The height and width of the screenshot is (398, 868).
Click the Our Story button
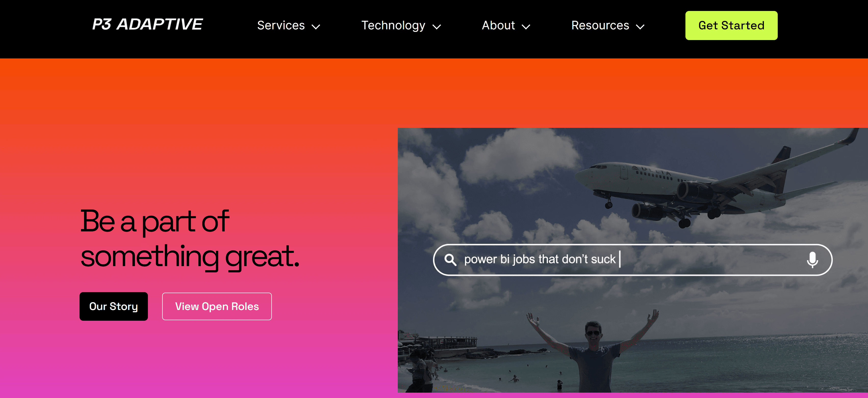[113, 306]
